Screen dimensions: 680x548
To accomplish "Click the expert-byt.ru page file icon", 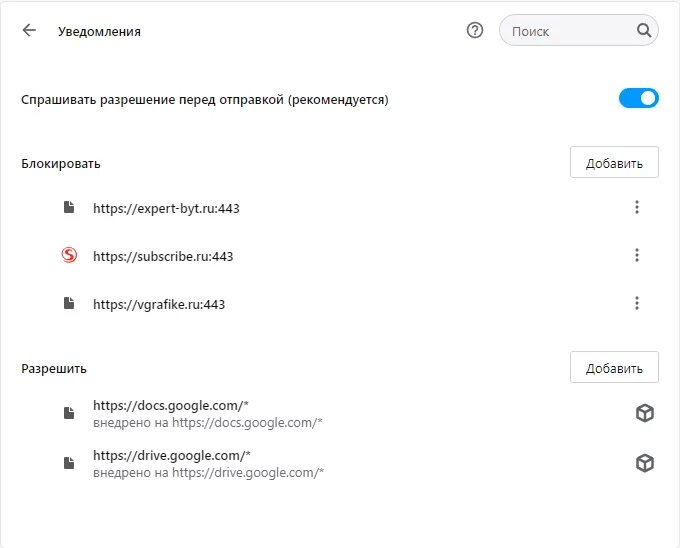I will (x=69, y=207).
